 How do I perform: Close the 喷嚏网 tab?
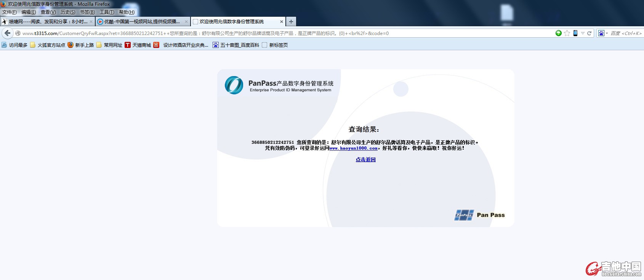click(x=91, y=22)
